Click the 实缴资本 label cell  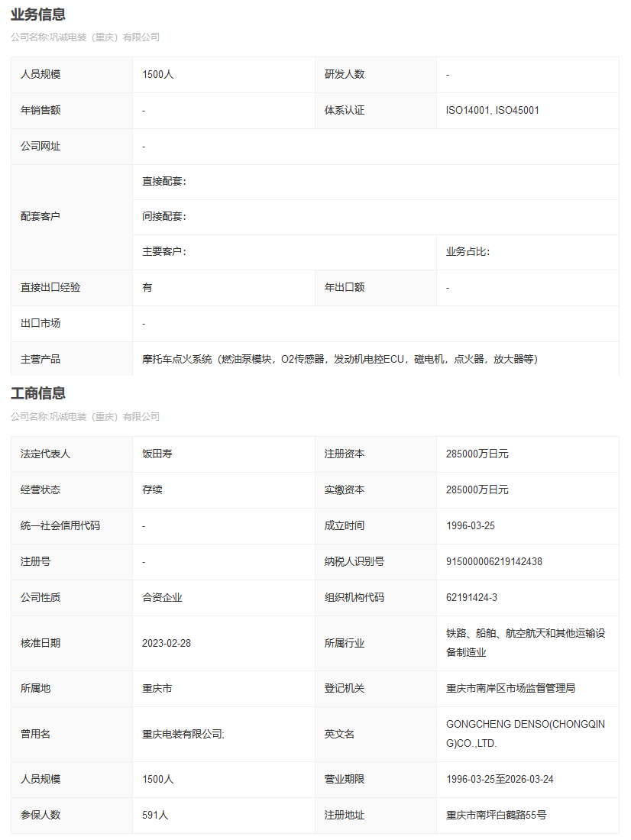tap(376, 490)
